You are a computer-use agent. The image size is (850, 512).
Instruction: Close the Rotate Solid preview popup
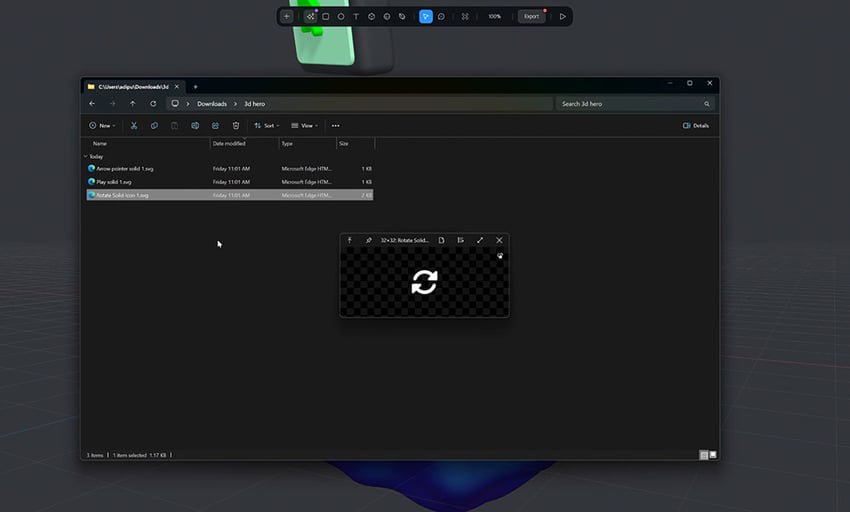tap(499, 240)
